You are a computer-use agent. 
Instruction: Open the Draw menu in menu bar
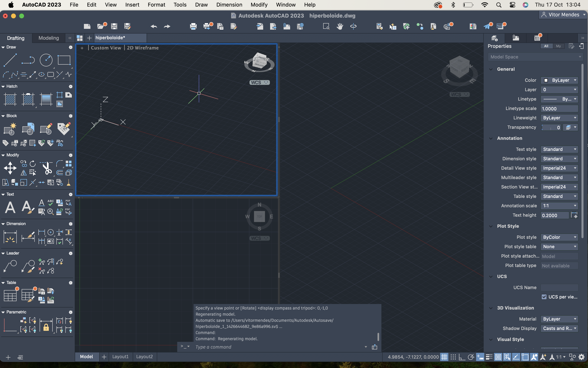tap(201, 5)
